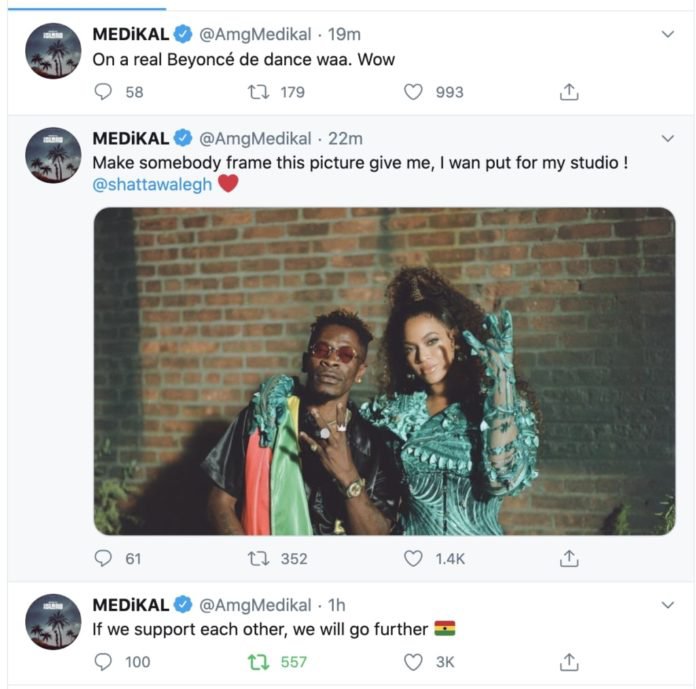Undo the green retweet with 557 count
Viewport: 696px width, 689px height.
point(258,662)
